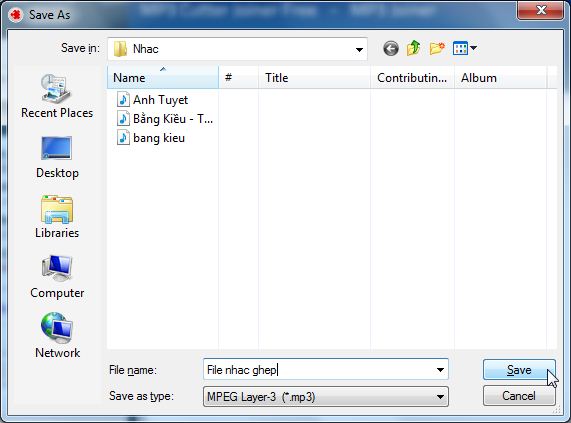Go to Desktop location
Viewport: 571px width, 423px height.
57,157
